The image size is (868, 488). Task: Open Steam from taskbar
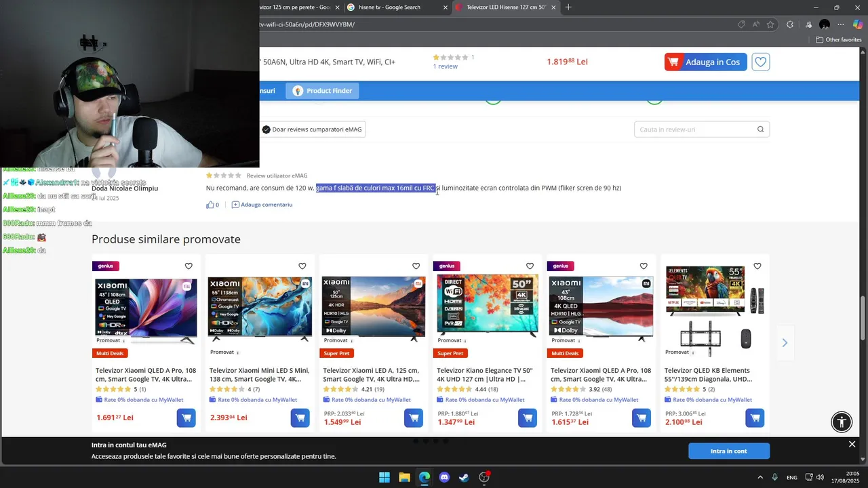[464, 477]
